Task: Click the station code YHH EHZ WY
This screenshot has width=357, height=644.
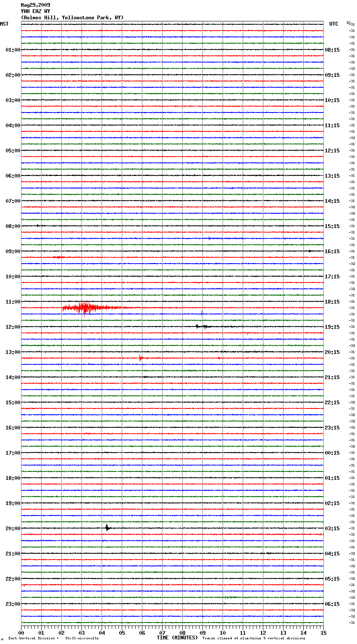Action: coord(35,11)
